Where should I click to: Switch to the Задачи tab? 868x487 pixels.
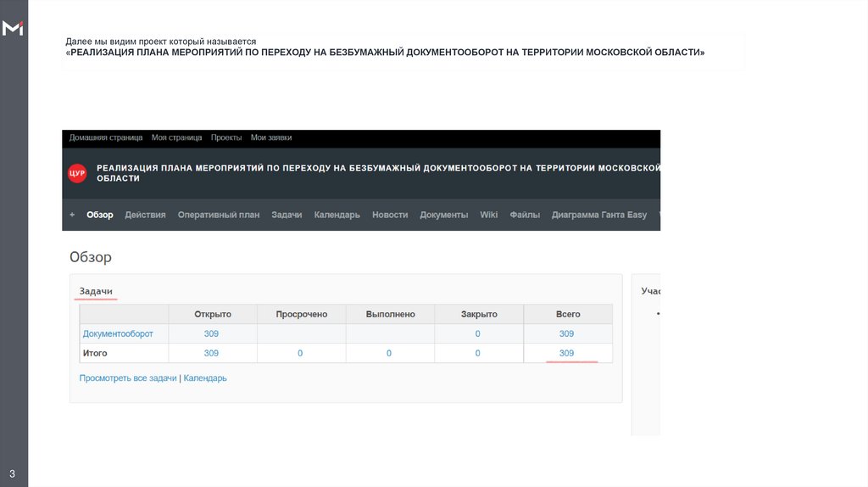click(x=287, y=215)
